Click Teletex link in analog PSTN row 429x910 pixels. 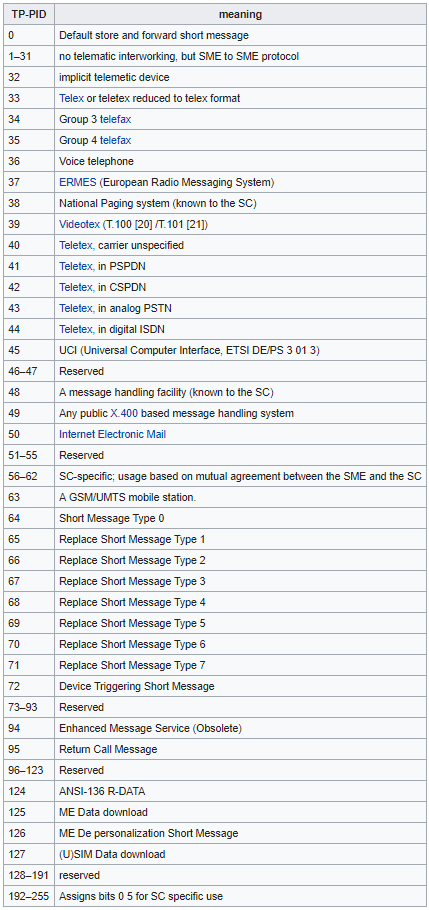(76, 308)
